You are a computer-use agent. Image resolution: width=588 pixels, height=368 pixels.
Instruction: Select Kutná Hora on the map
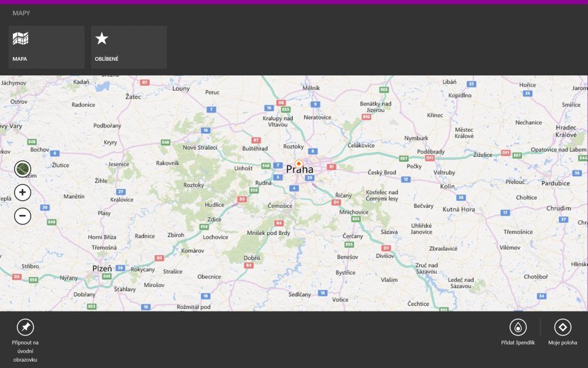[x=459, y=209]
